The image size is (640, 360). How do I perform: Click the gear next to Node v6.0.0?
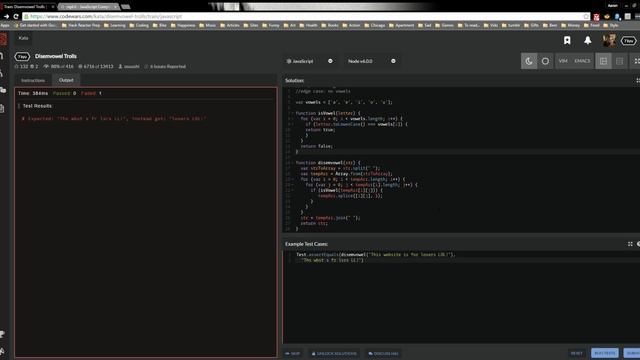(x=393, y=61)
